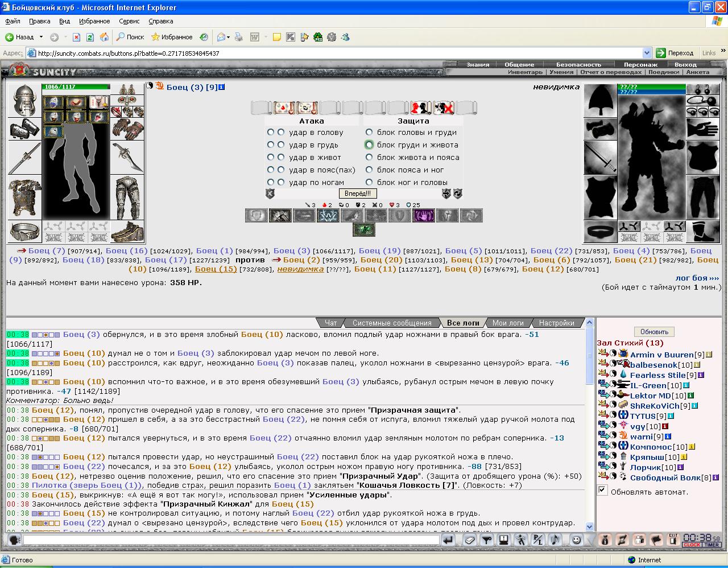
Task: Open the Сервис menu
Action: coord(129,21)
